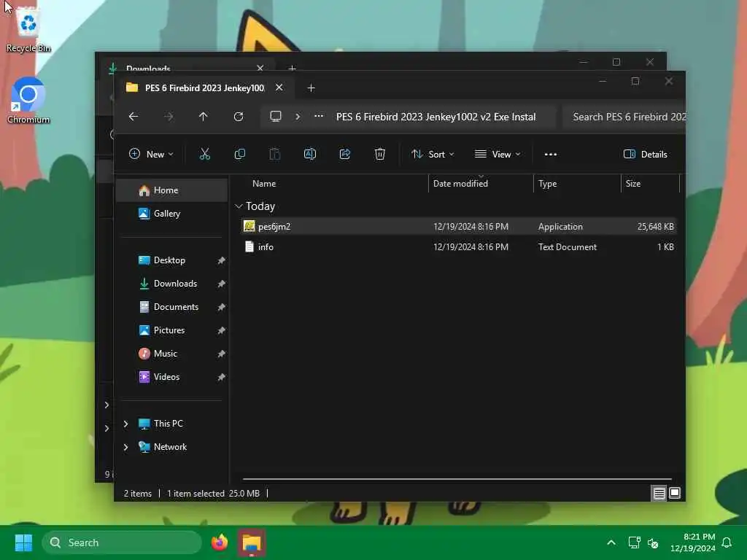Viewport: 747px width, 560px height.
Task: Click the taskbar Search box
Action: pos(122,542)
